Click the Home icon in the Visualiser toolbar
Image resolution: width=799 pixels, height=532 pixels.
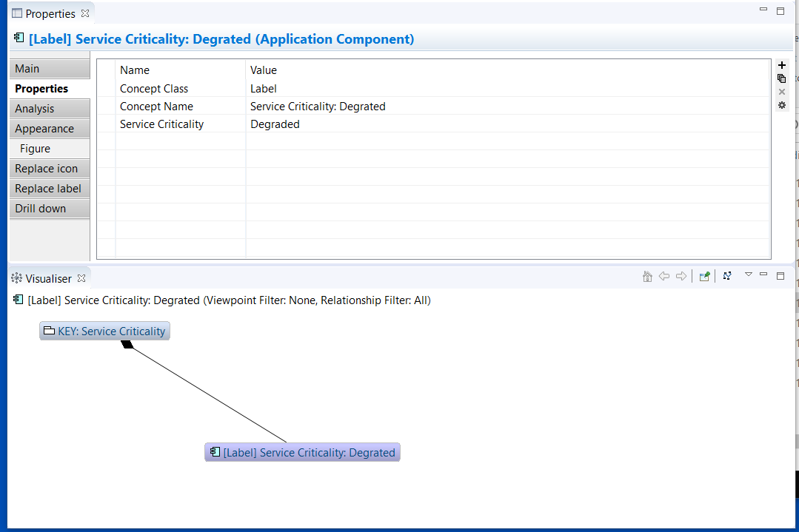[646, 275]
